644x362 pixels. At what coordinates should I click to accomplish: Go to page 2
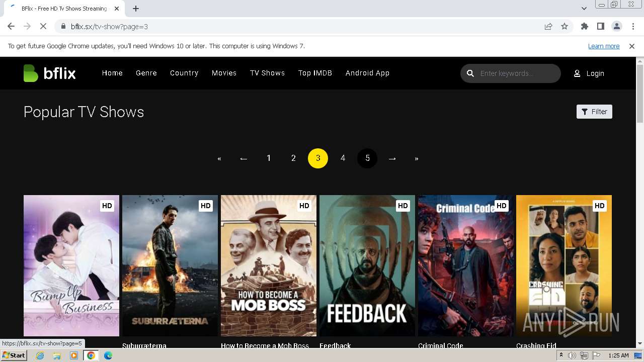(x=293, y=158)
